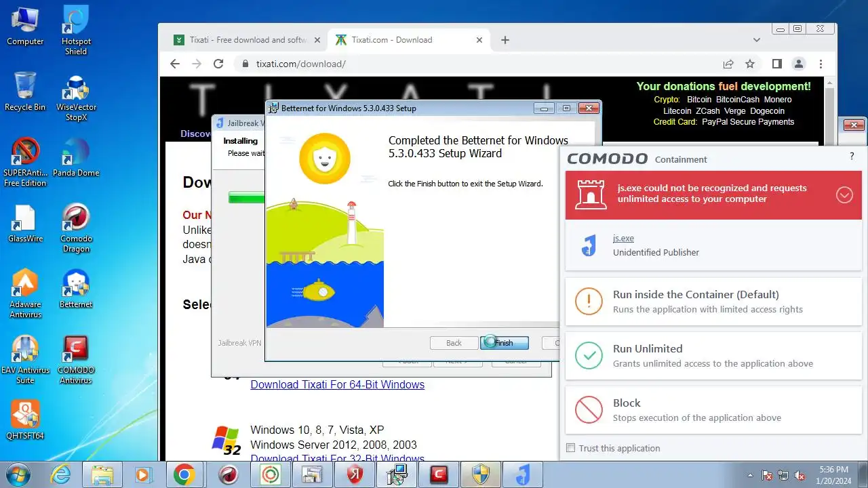Click the Jailbreak VPN installing progress bar
This screenshot has width=868, height=488.
247,197
